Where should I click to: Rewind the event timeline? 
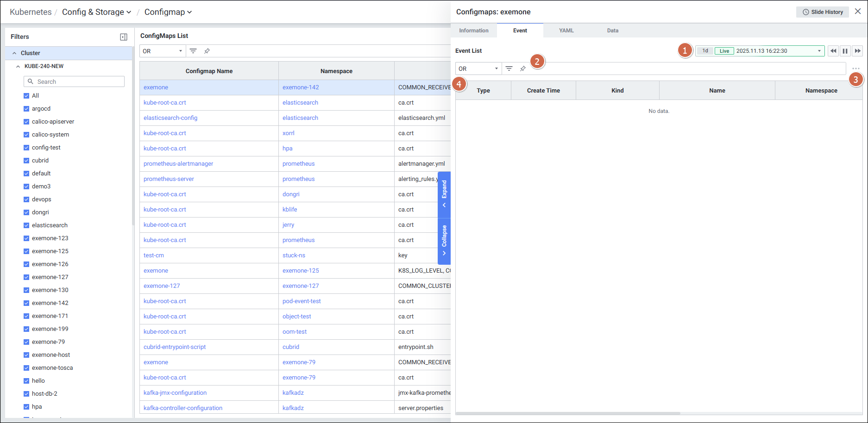coord(833,51)
